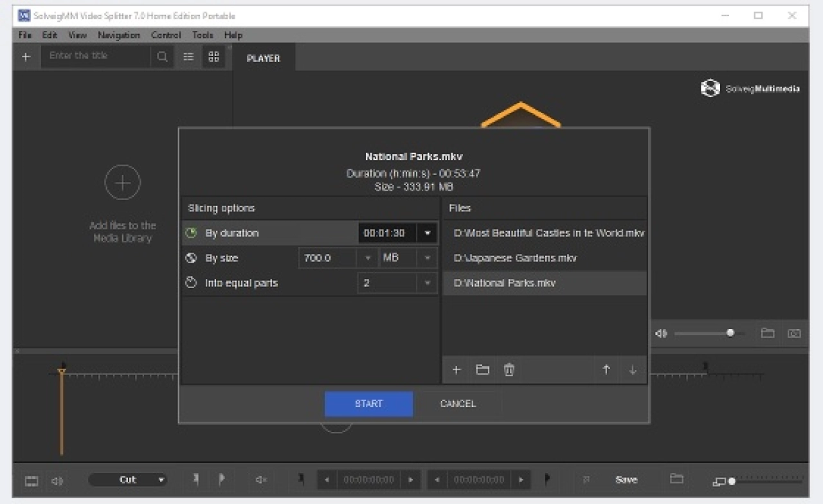Open the Navigation menu
The image size is (823, 504).
118,35
